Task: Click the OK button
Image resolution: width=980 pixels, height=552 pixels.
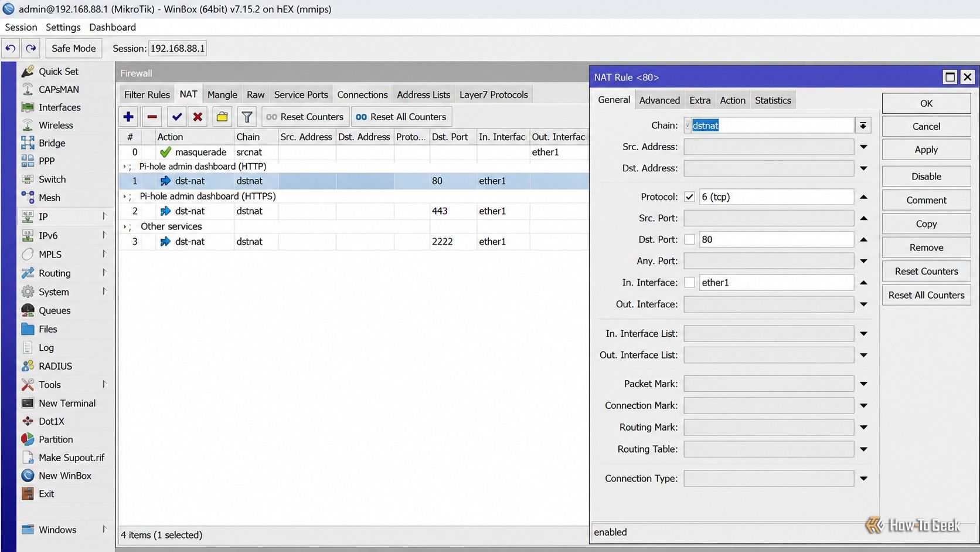Action: (x=926, y=103)
